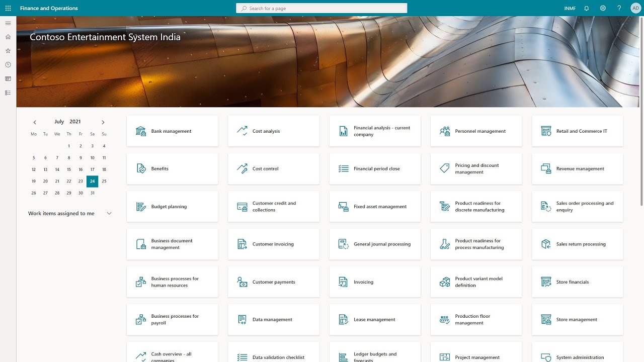Click the Sales return processing box icon

(546, 244)
